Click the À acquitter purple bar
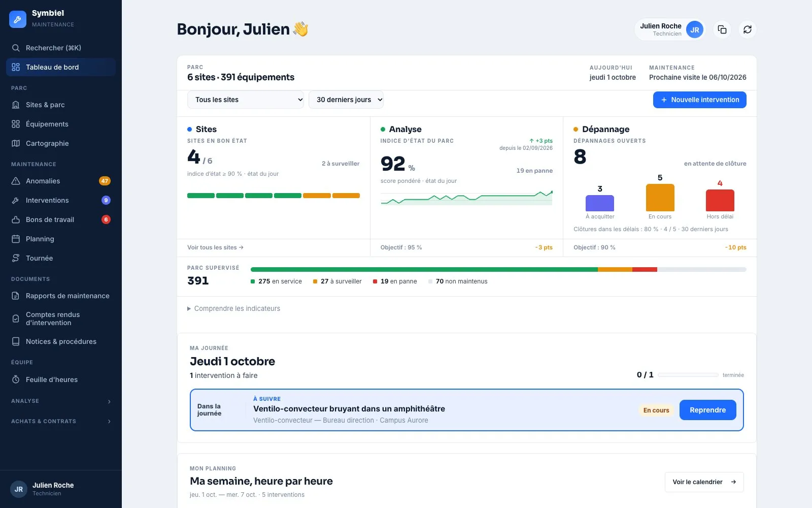812x508 pixels. click(x=600, y=203)
